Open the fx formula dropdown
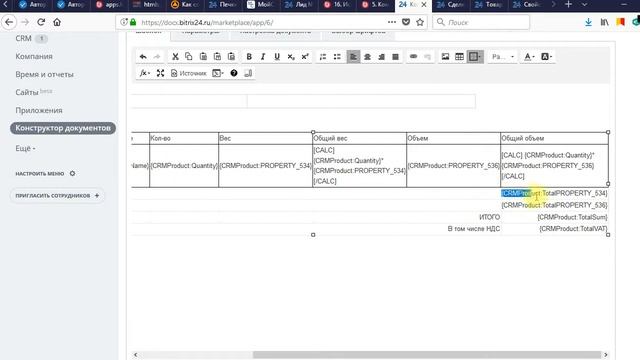The height and width of the screenshot is (360, 640). click(x=144, y=73)
